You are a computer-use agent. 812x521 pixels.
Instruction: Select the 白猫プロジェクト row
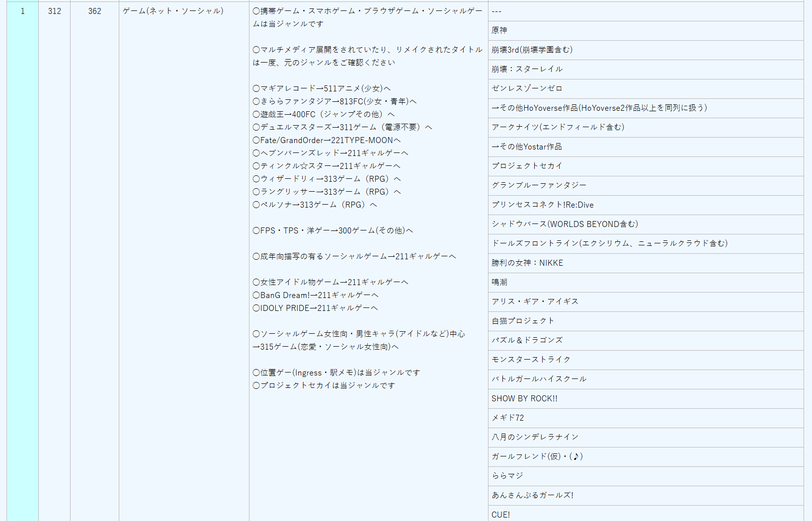click(x=646, y=321)
